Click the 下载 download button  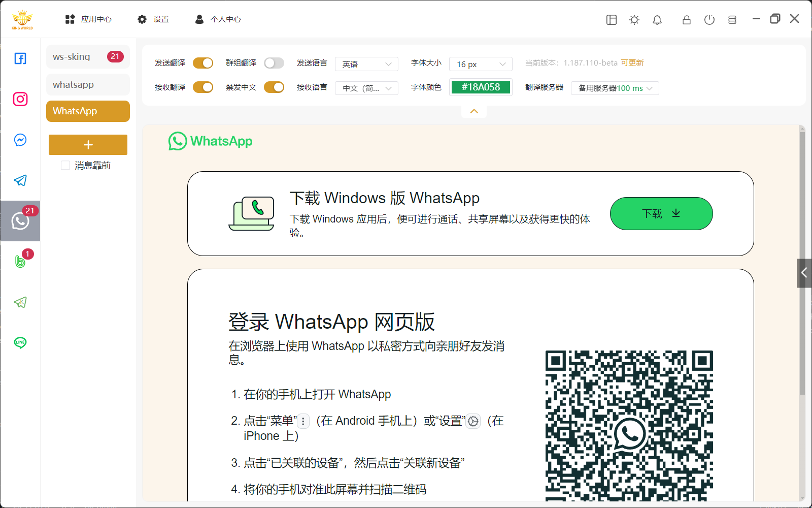661,213
